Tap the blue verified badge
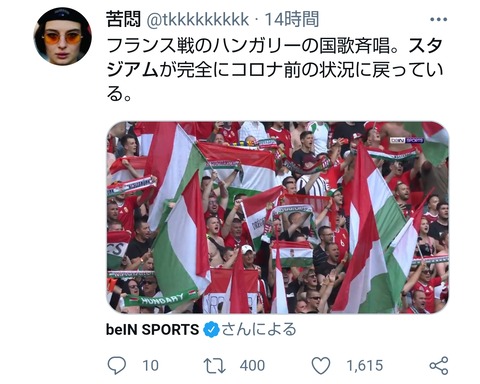 tap(211, 330)
